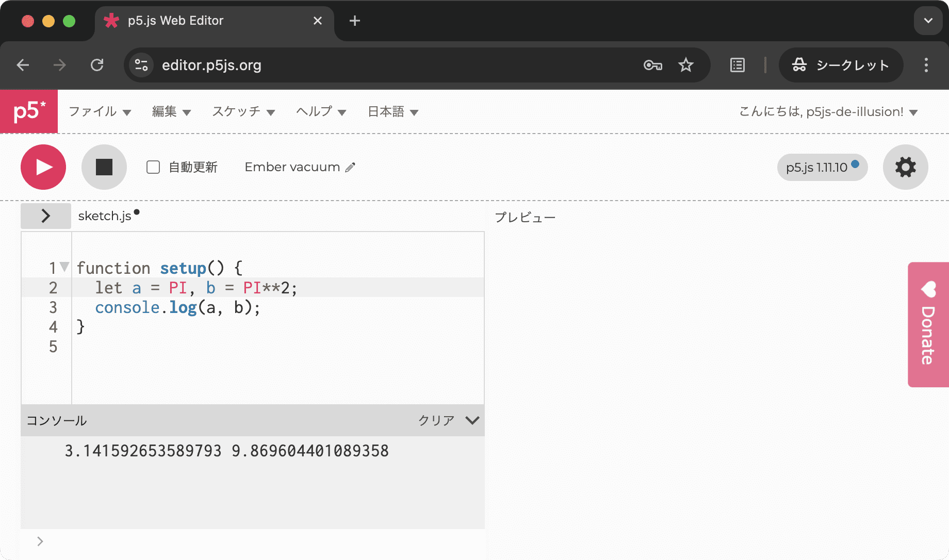
Task: Open the account dropdown for p5js-de-illusion
Action: tap(828, 111)
